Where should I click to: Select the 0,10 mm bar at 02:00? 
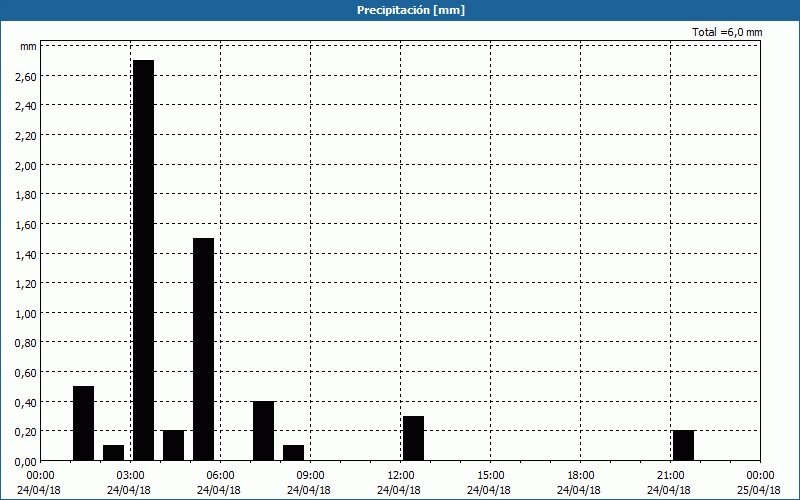[x=113, y=453]
